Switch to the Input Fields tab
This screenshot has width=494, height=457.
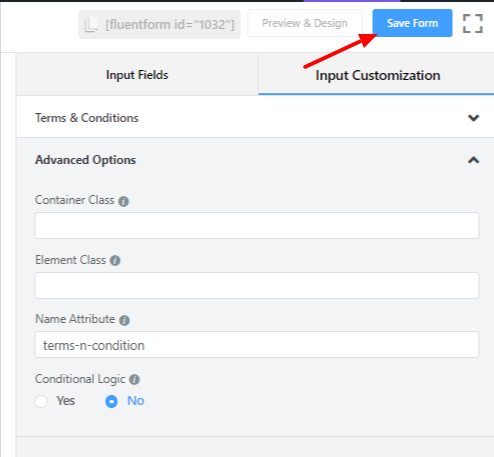[x=137, y=75]
